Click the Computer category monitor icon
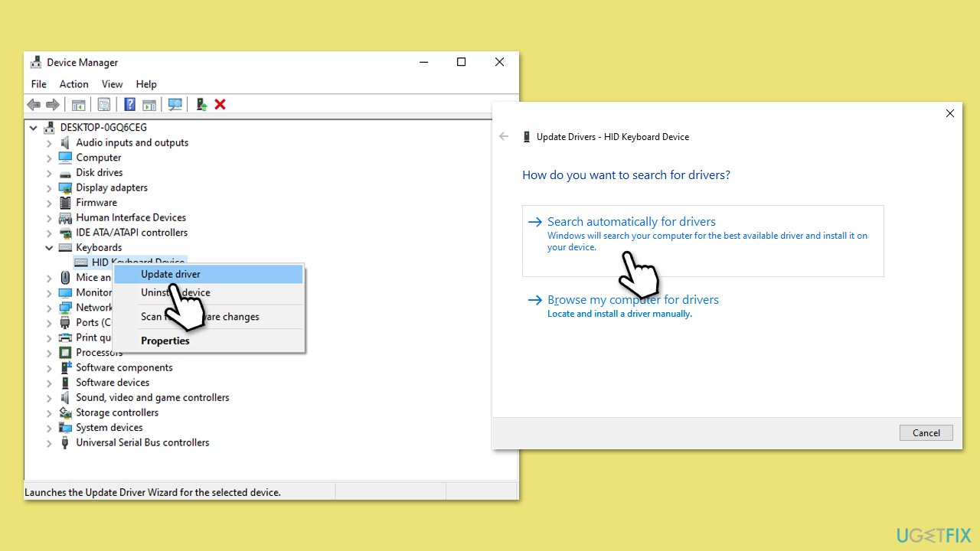The width and height of the screenshot is (980, 551). (66, 158)
